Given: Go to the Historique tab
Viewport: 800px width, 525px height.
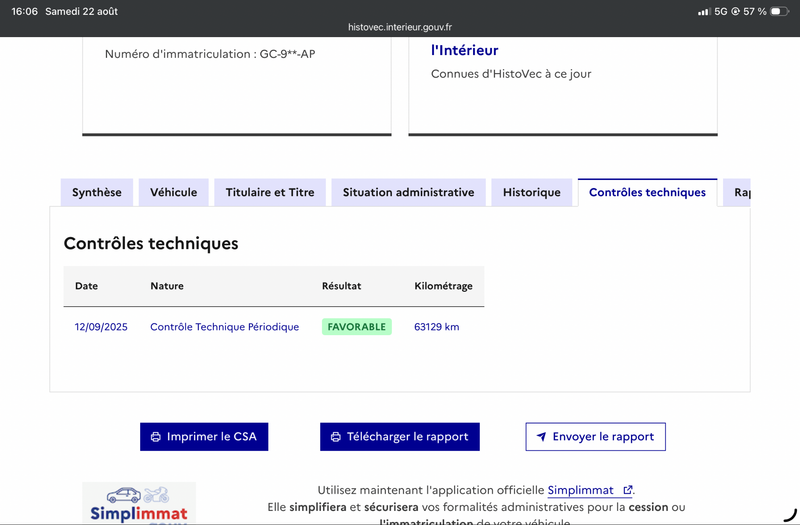Looking at the screenshot, I should pyautogui.click(x=532, y=192).
